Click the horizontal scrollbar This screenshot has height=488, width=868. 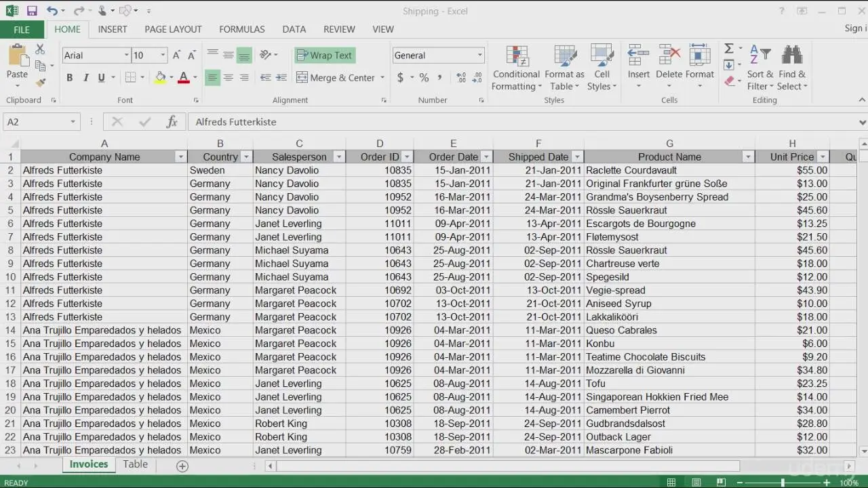click(507, 466)
